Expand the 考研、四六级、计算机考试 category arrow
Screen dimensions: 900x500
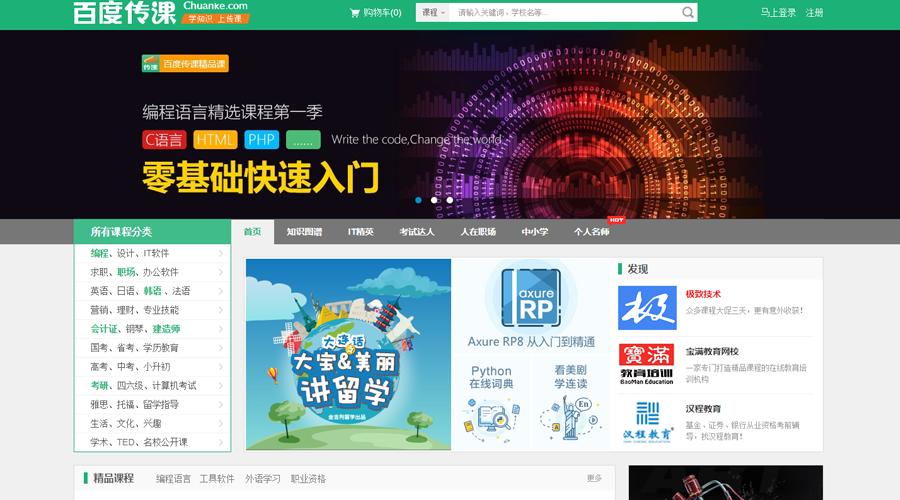(x=221, y=386)
